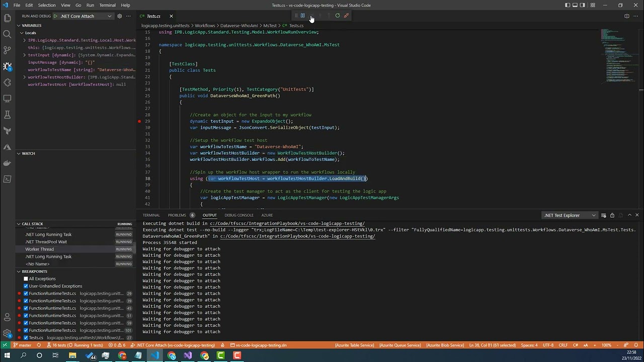Open the Extensions view icon
This screenshot has height=362, width=644.
coord(7,82)
